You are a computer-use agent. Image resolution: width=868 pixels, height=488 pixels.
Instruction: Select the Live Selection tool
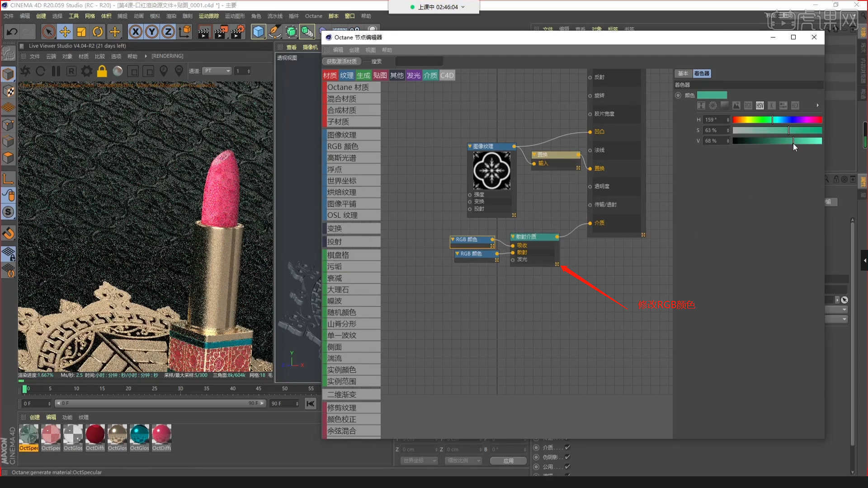click(x=48, y=32)
